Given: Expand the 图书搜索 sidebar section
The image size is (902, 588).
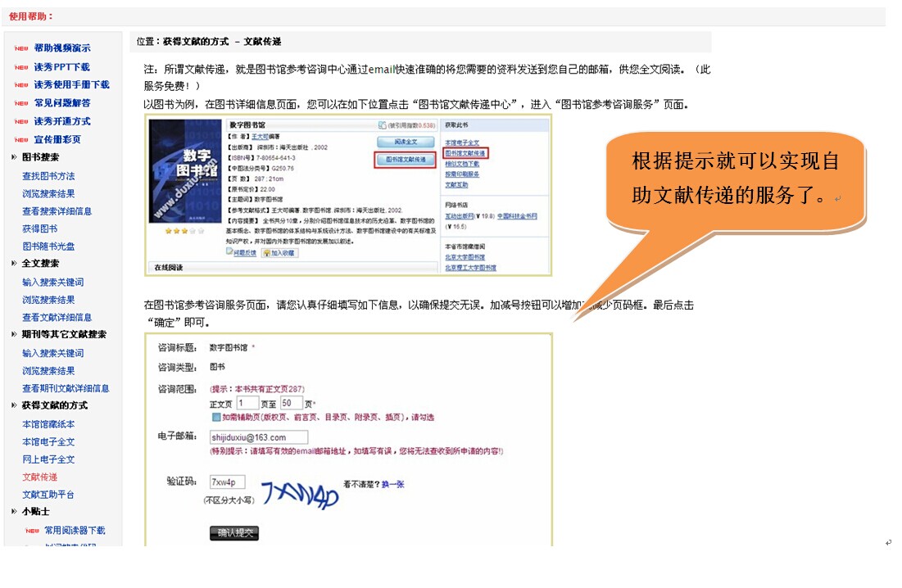Looking at the screenshot, I should (15, 157).
